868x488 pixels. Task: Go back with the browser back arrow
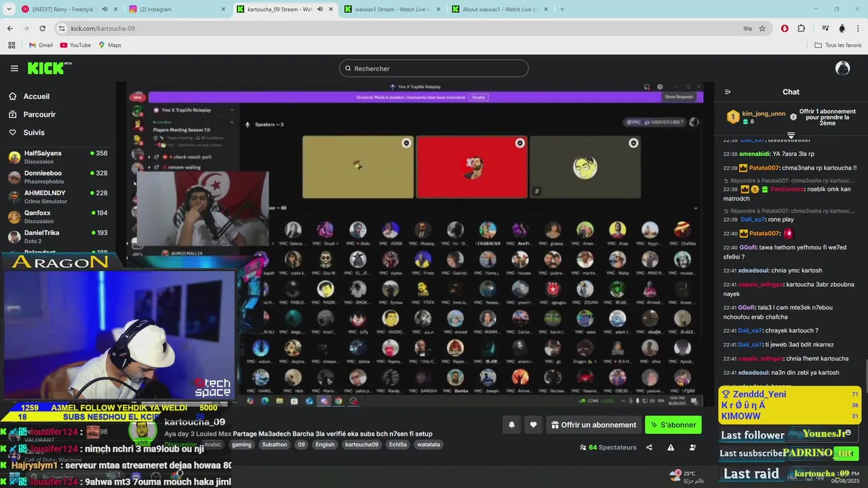9,28
